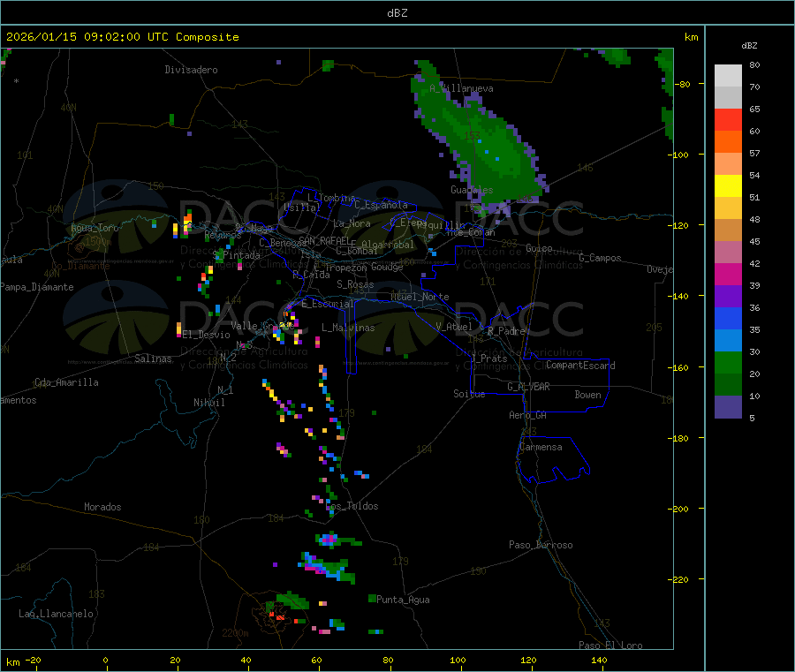Click the Los_Toldos place label
The image size is (795, 672).
[x=352, y=506]
